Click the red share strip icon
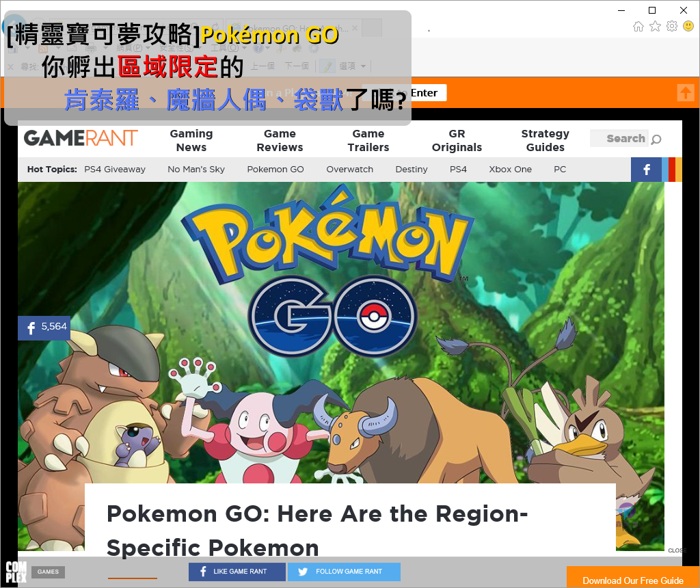 coord(672,170)
